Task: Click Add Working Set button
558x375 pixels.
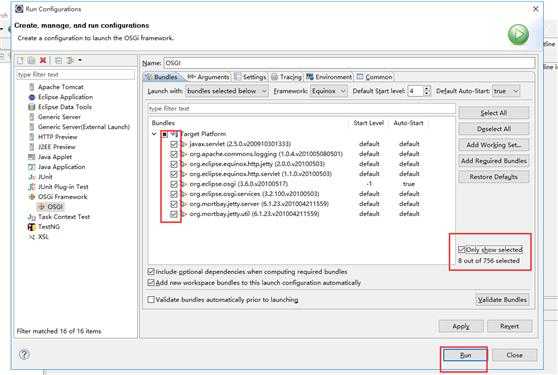Action: [494, 145]
